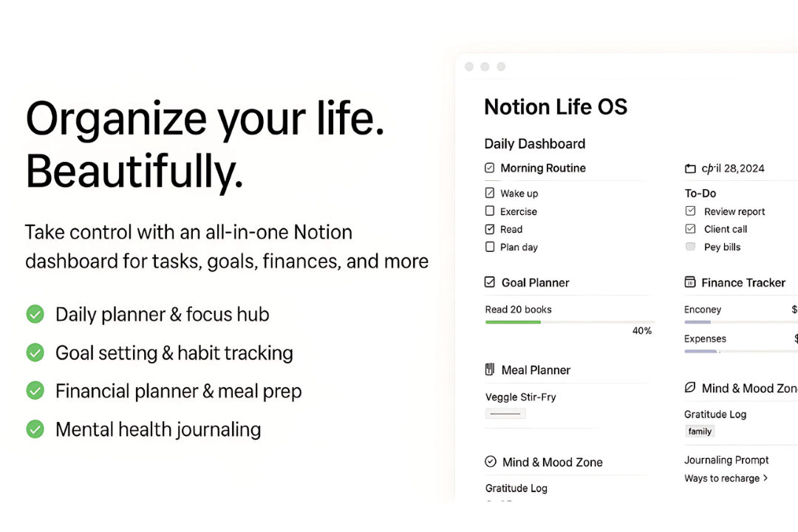This screenshot has height=532, width=798.
Task: Click green checkmark beside Mental health journaling
Action: pos(35,429)
